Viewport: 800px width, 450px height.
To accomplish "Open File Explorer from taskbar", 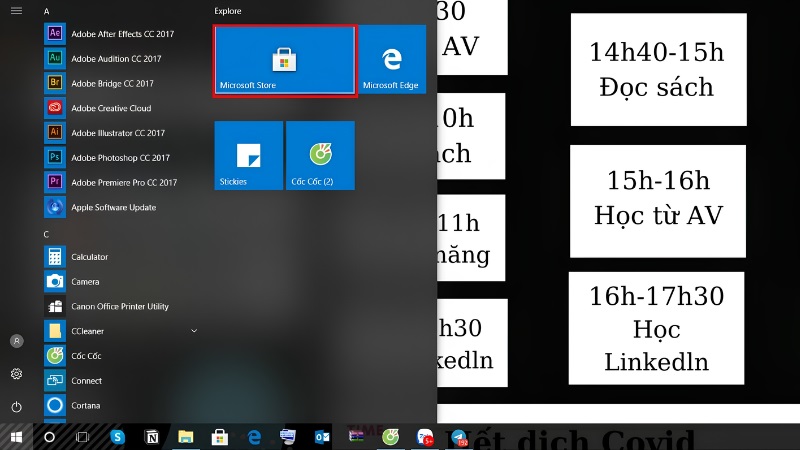I will (x=186, y=437).
